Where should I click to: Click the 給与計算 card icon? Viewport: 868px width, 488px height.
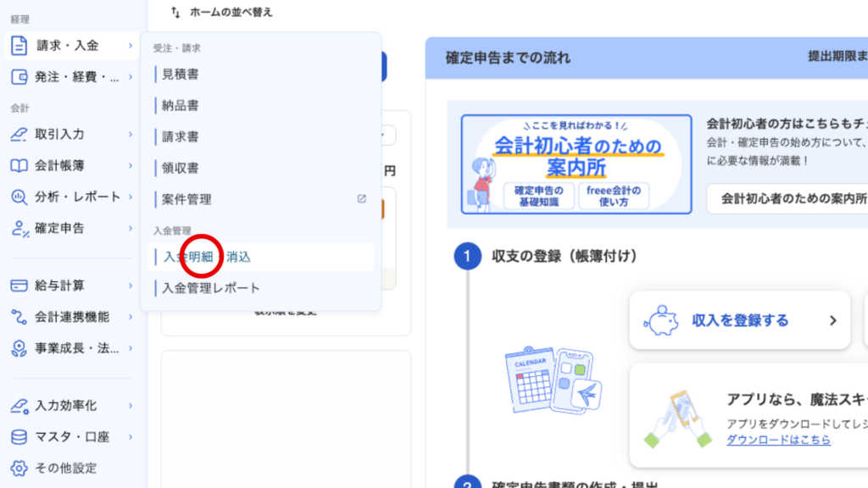[x=19, y=286]
